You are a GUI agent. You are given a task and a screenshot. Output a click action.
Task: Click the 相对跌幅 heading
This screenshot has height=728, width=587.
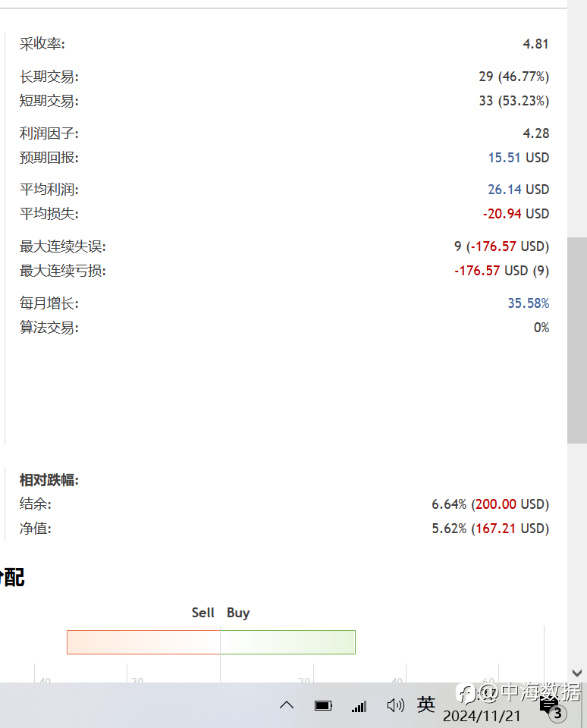[x=49, y=479]
